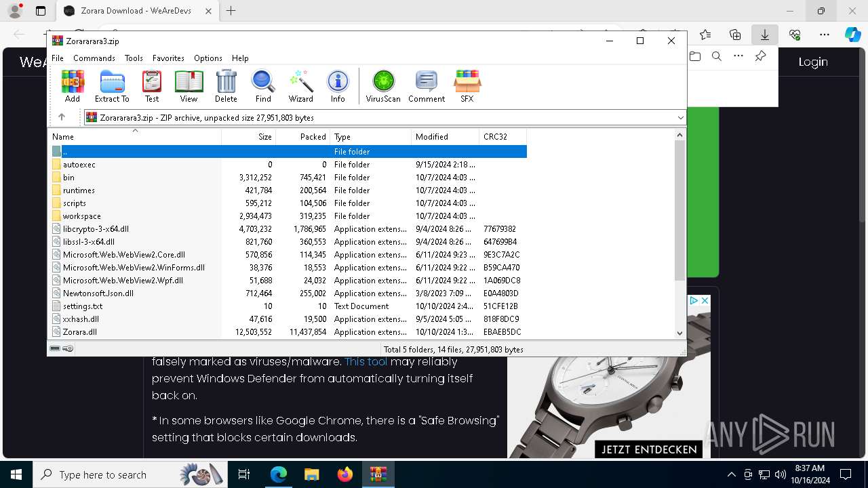The width and height of the screenshot is (868, 488).
Task: Open downloads folder icon in panel
Action: pos(694,56)
